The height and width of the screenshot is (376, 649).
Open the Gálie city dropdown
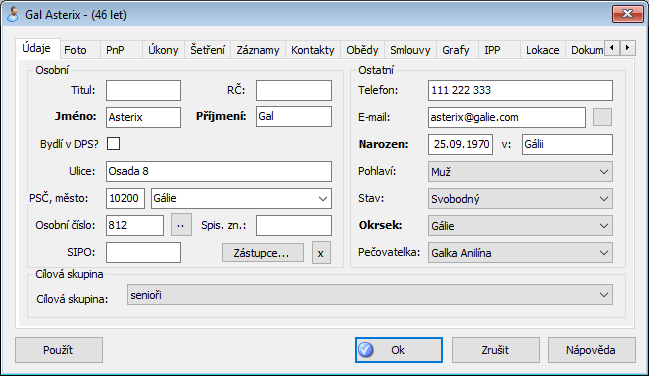click(x=241, y=198)
